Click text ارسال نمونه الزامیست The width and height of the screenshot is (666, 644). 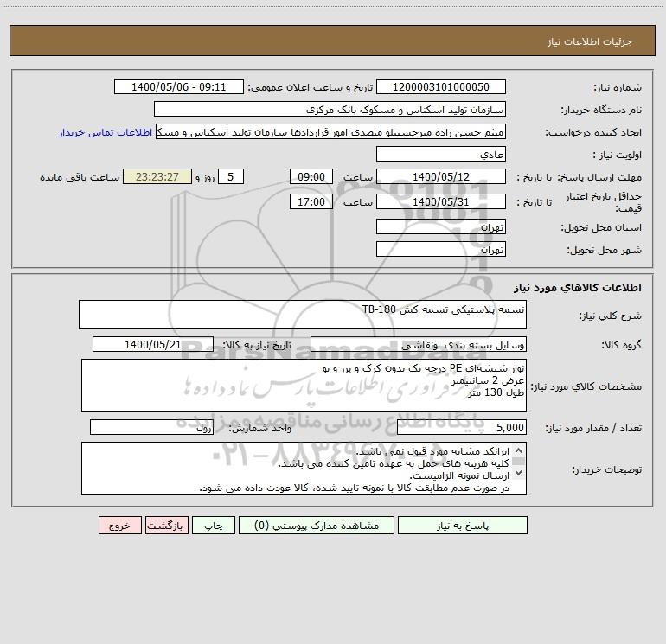459,475
